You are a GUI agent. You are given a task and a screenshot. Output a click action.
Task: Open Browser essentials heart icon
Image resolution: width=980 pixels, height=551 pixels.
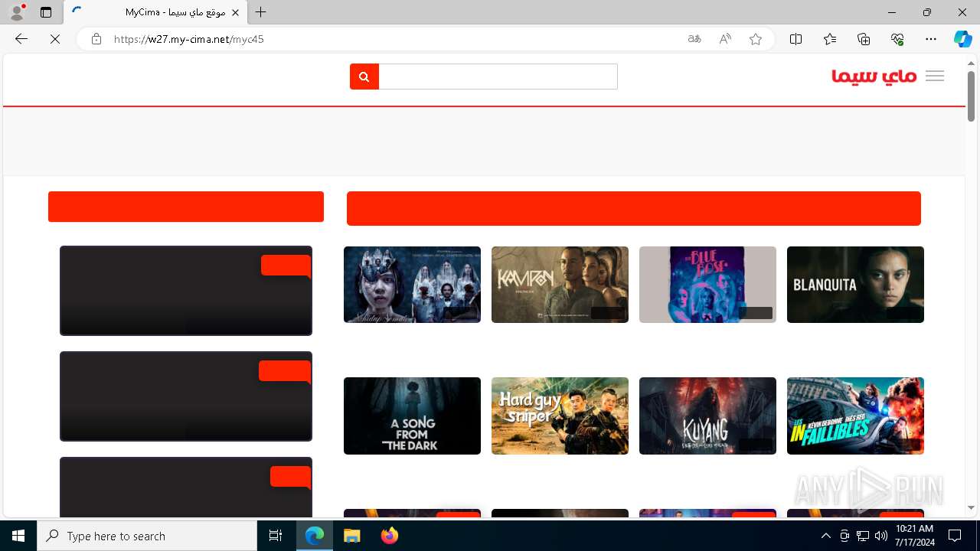pyautogui.click(x=897, y=39)
